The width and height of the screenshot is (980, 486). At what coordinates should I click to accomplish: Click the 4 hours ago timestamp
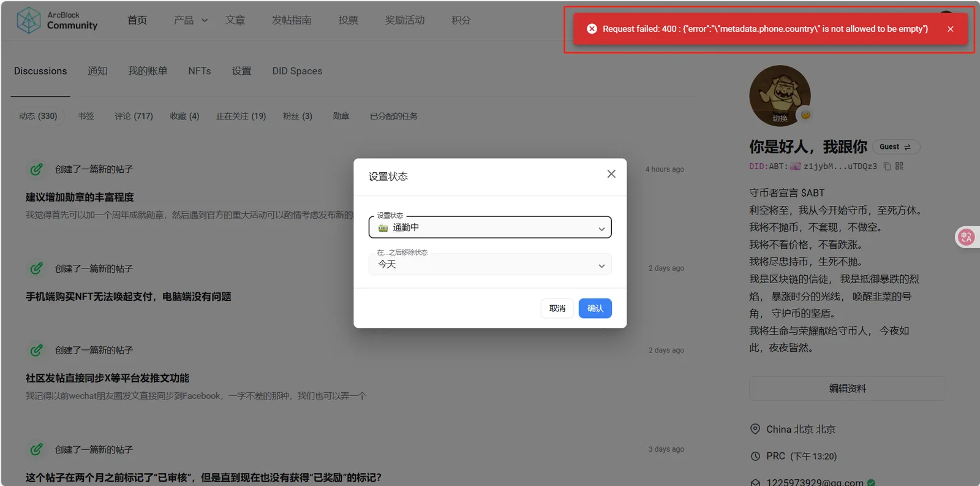(665, 169)
